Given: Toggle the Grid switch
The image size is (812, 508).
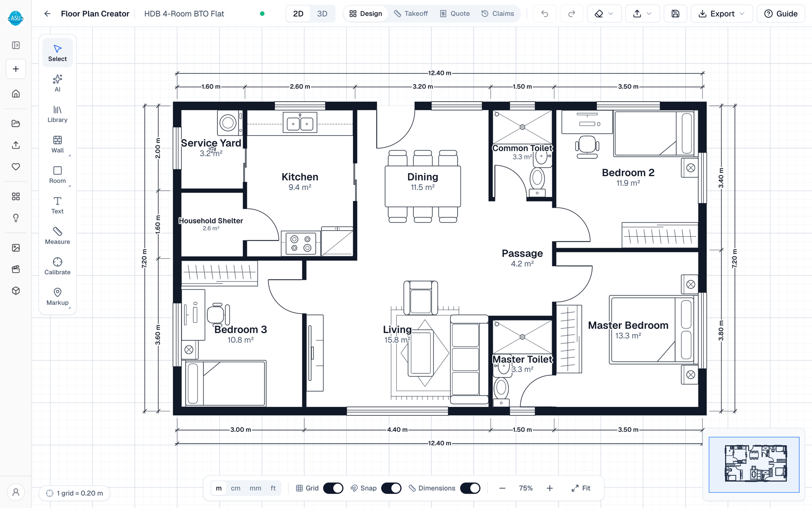Looking at the screenshot, I should click(x=333, y=488).
